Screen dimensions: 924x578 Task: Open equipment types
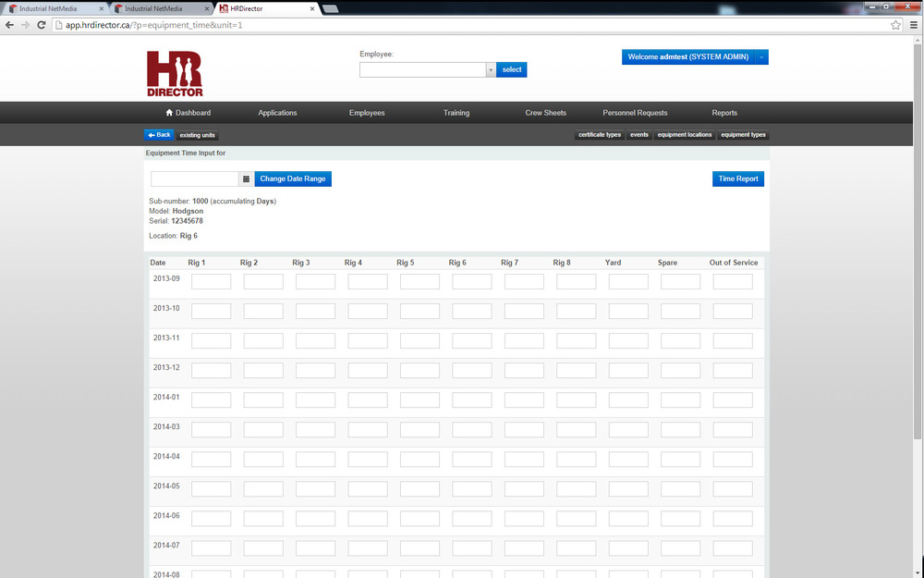point(743,135)
